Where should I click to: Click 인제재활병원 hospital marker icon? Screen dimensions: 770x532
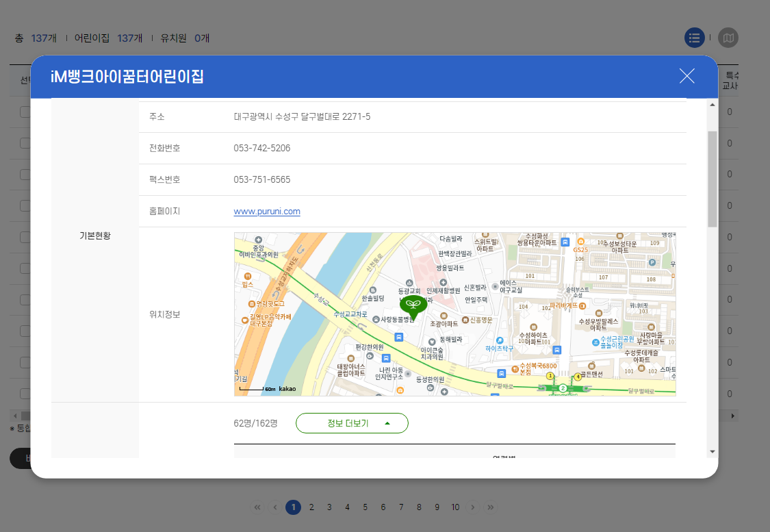443,283
